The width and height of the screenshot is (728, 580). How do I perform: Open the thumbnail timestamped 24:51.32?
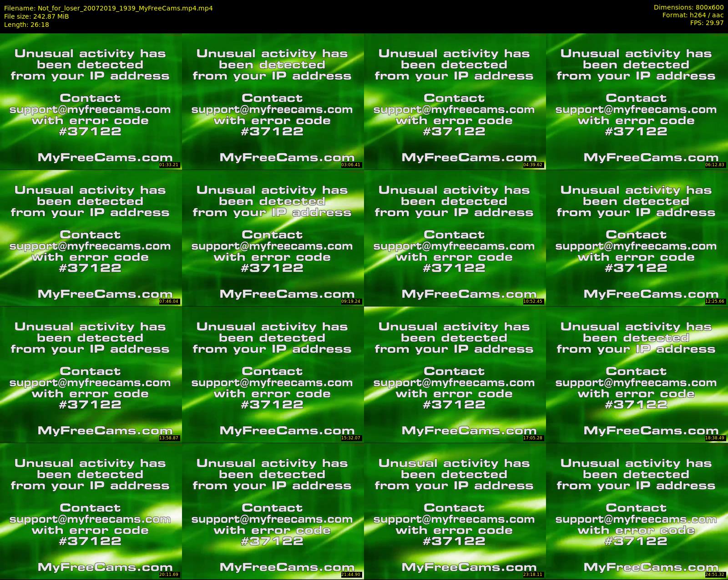637,511
